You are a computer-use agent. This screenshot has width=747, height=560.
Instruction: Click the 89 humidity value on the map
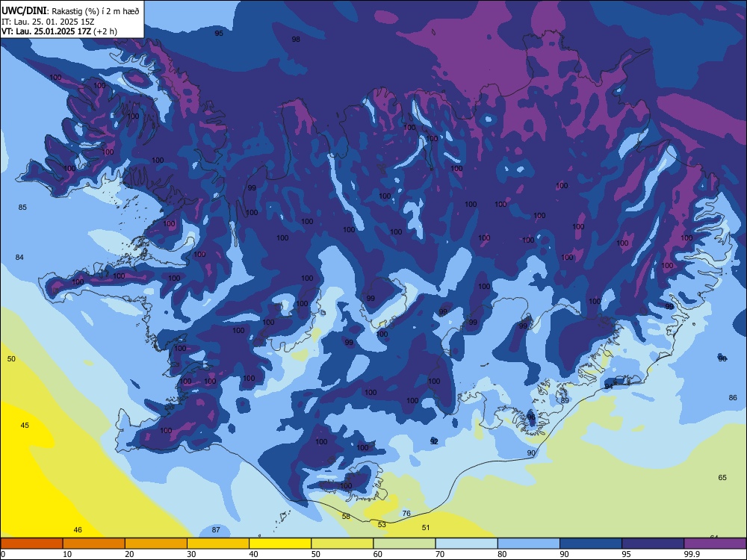click(x=565, y=400)
